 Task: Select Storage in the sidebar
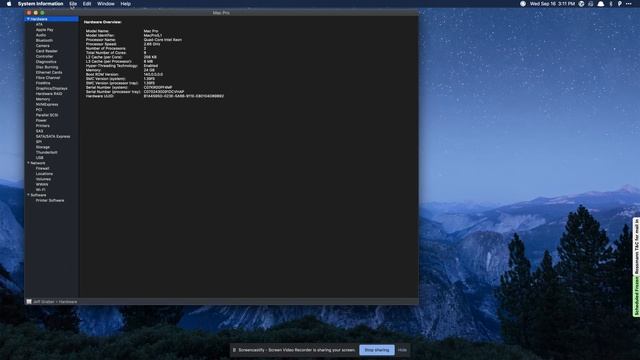click(x=43, y=147)
